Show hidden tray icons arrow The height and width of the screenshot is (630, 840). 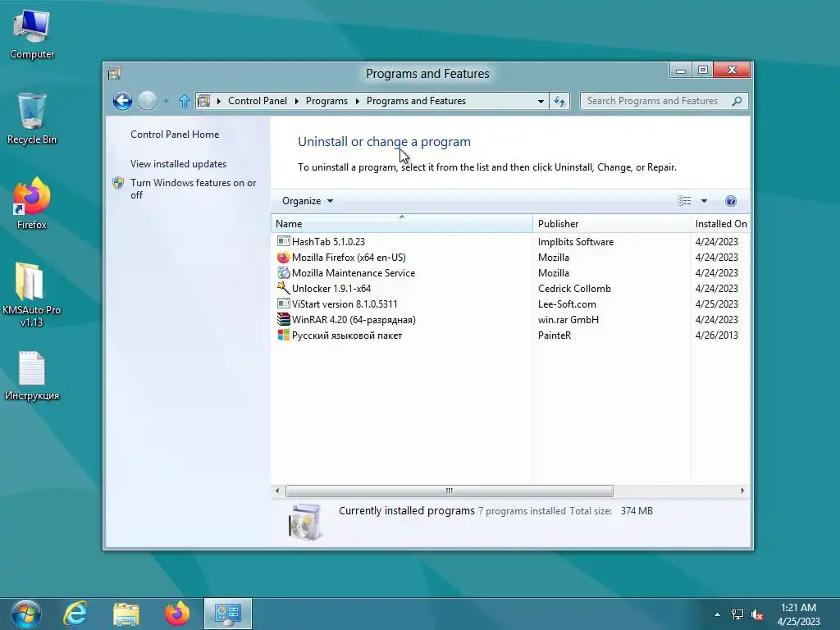click(717, 614)
